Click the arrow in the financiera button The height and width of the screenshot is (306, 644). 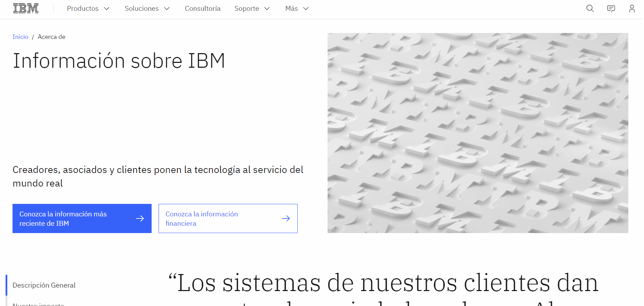(286, 218)
